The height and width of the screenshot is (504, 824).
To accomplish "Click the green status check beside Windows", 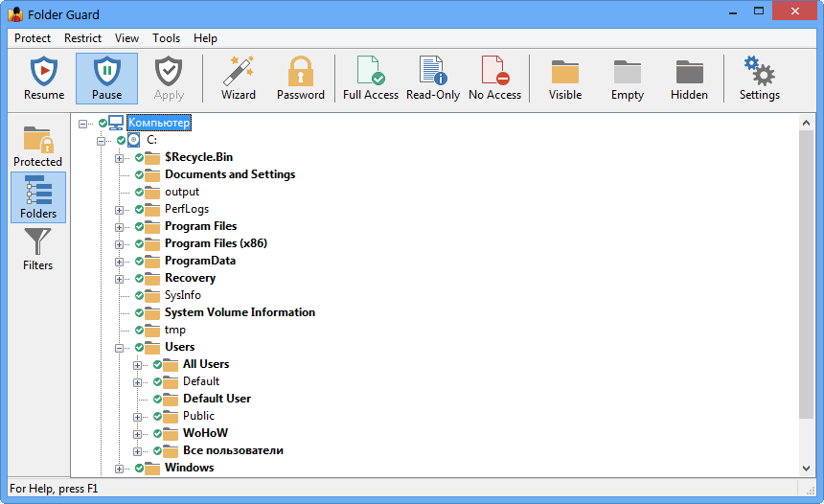I will tap(139, 468).
